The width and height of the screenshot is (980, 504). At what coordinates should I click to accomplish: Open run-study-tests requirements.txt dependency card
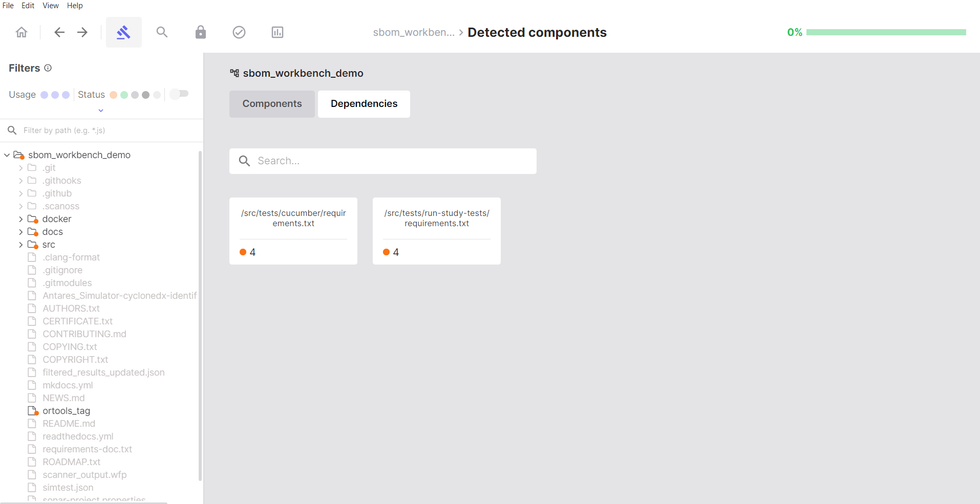pyautogui.click(x=437, y=231)
